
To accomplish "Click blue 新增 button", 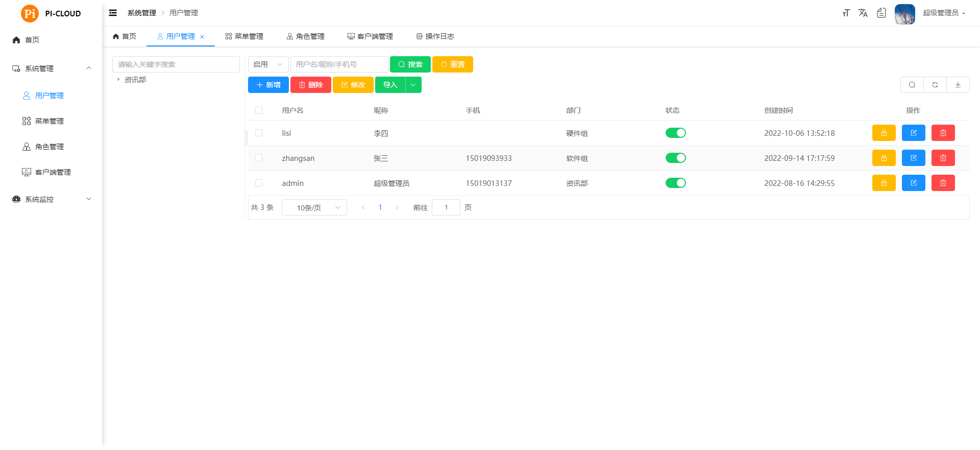I will click(268, 85).
